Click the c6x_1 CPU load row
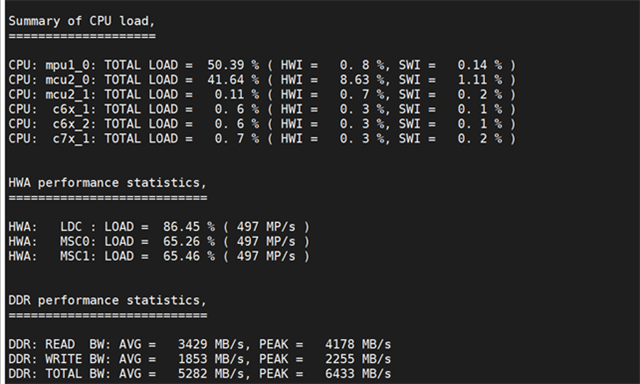 pos(262,109)
